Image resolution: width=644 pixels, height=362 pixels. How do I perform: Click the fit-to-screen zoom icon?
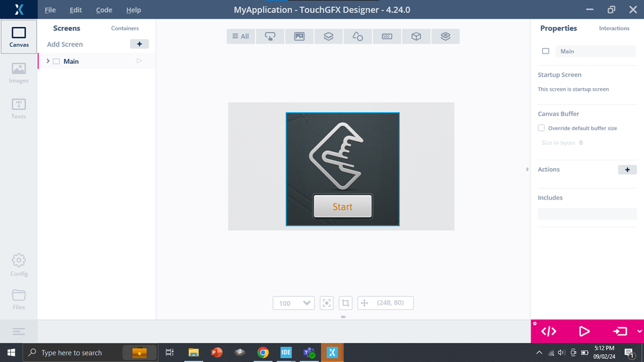327,303
